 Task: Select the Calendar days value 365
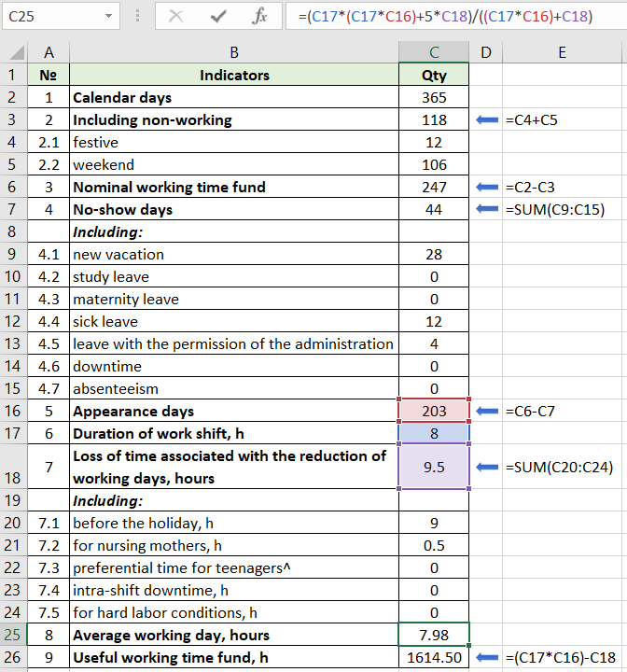[x=434, y=97]
